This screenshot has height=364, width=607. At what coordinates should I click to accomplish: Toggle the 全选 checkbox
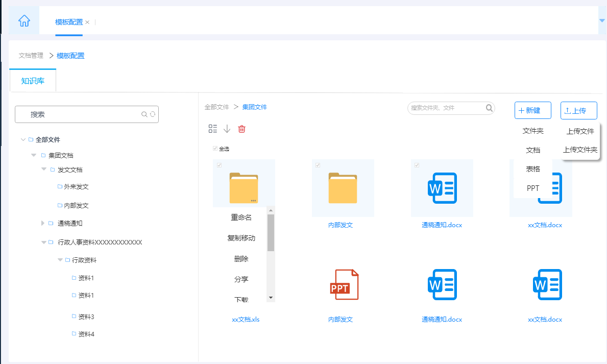point(215,149)
